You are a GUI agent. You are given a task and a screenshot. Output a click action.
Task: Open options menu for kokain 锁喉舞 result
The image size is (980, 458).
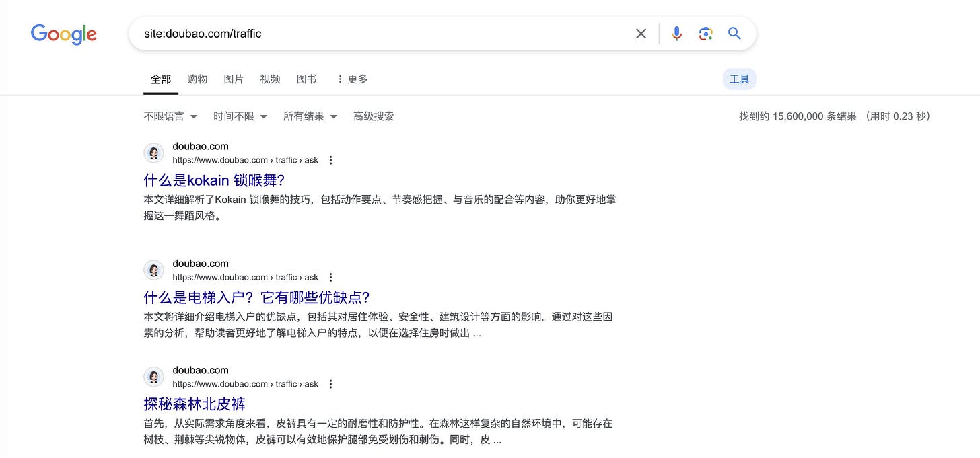pyautogui.click(x=330, y=160)
